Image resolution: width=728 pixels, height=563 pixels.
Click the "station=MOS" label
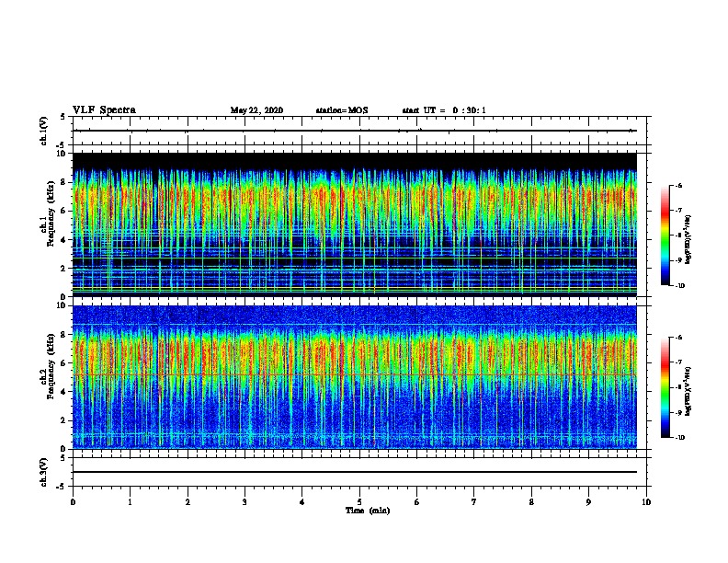(x=342, y=110)
